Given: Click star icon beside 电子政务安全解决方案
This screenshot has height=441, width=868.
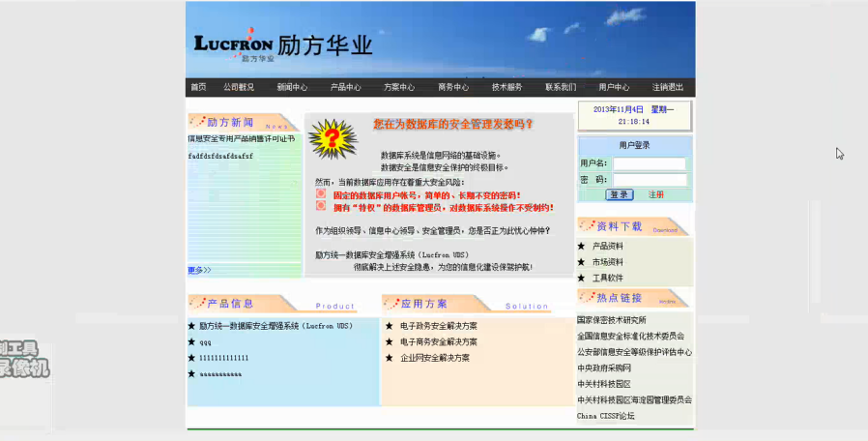Looking at the screenshot, I should point(390,326).
